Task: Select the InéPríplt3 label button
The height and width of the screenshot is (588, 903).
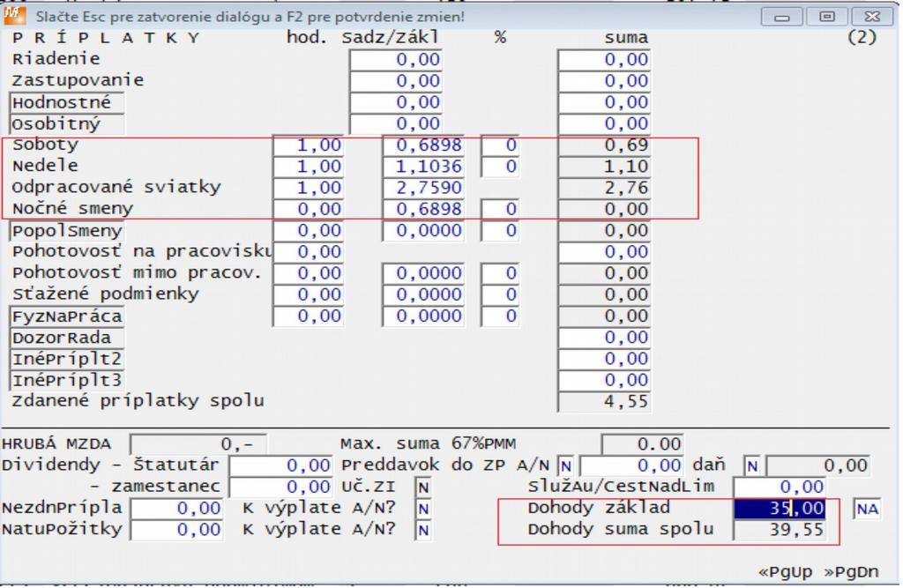Action: (67, 380)
